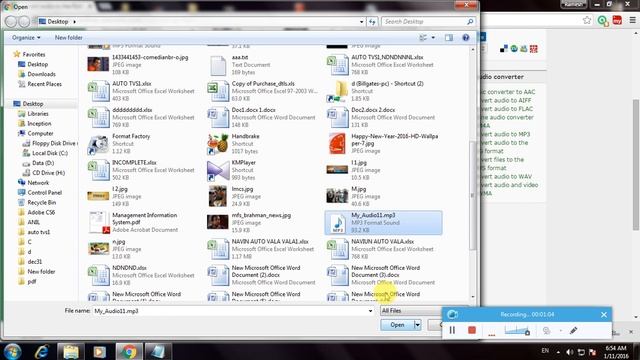Click the Change your view icon

pos(423,38)
